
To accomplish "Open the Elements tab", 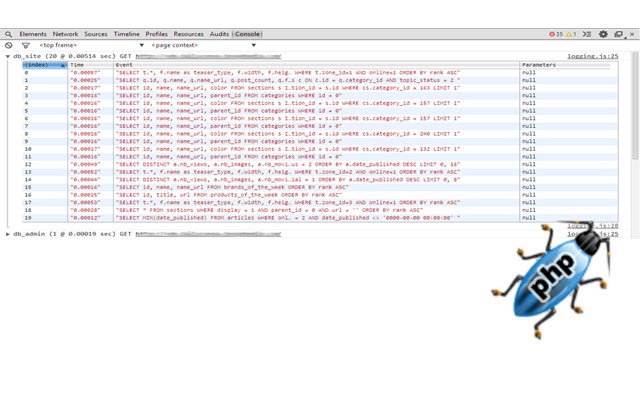I will (x=33, y=34).
